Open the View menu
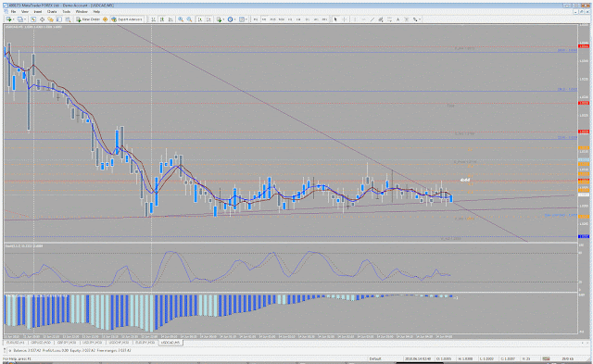 tap(25, 12)
